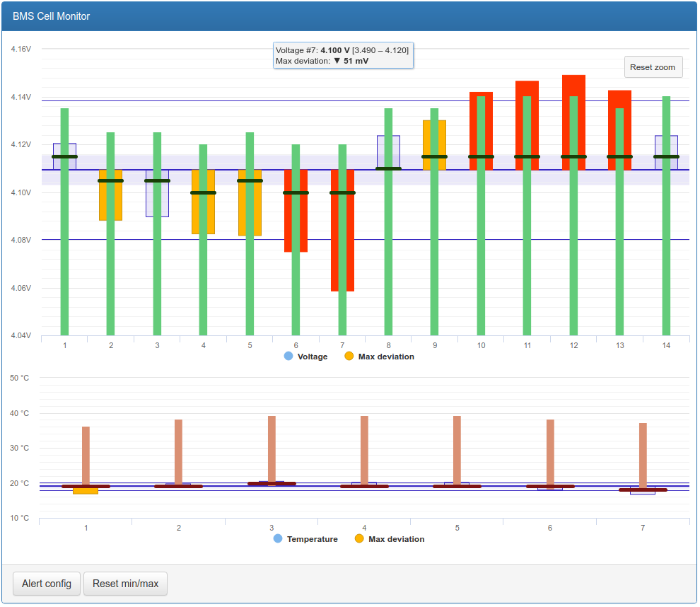Viewport: 700px width, 607px height.
Task: Click the blue Voltage legend circle
Action: pos(288,357)
